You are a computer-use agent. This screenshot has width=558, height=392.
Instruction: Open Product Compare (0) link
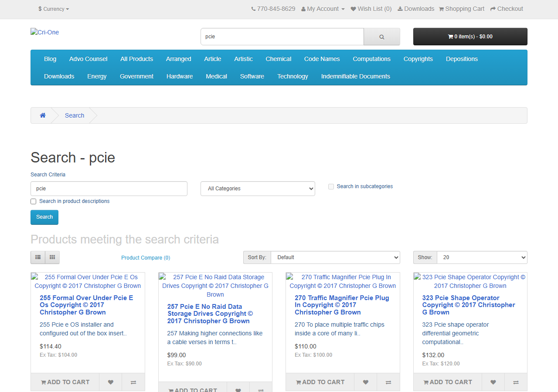(x=146, y=258)
